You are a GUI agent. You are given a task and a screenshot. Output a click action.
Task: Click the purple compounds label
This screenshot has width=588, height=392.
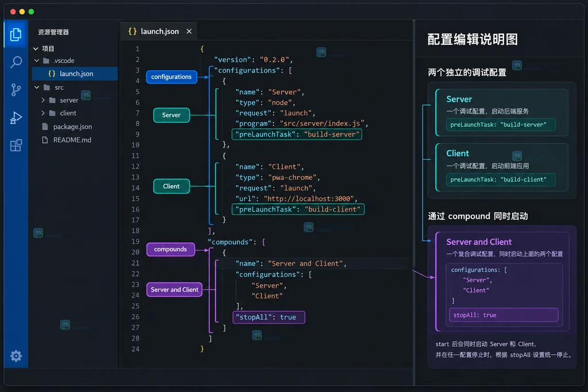tap(171, 249)
